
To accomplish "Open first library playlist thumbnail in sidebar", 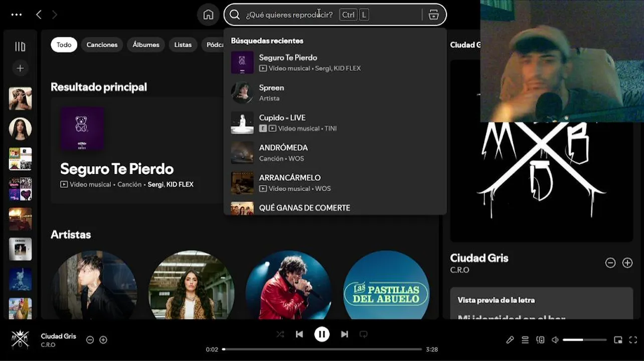I will (20, 99).
